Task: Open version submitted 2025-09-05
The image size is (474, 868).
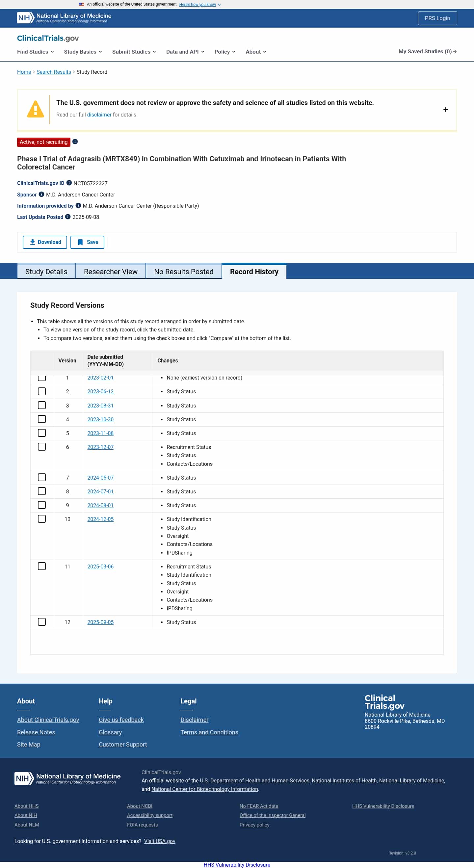Action: click(100, 622)
